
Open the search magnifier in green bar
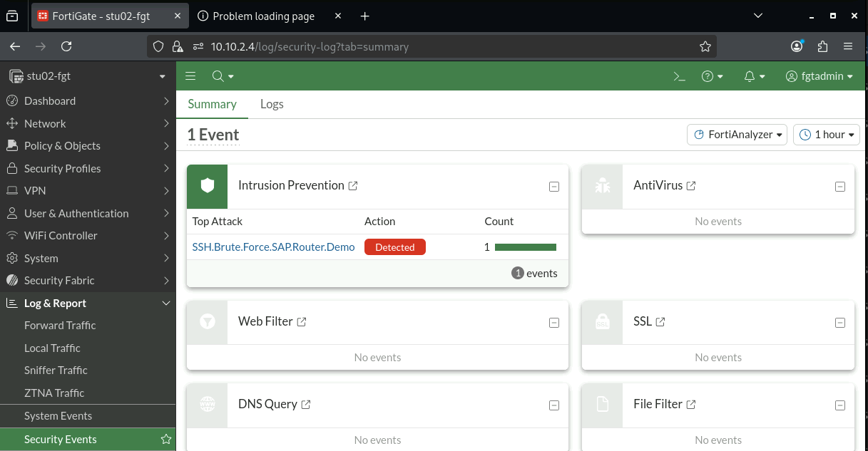click(x=223, y=76)
